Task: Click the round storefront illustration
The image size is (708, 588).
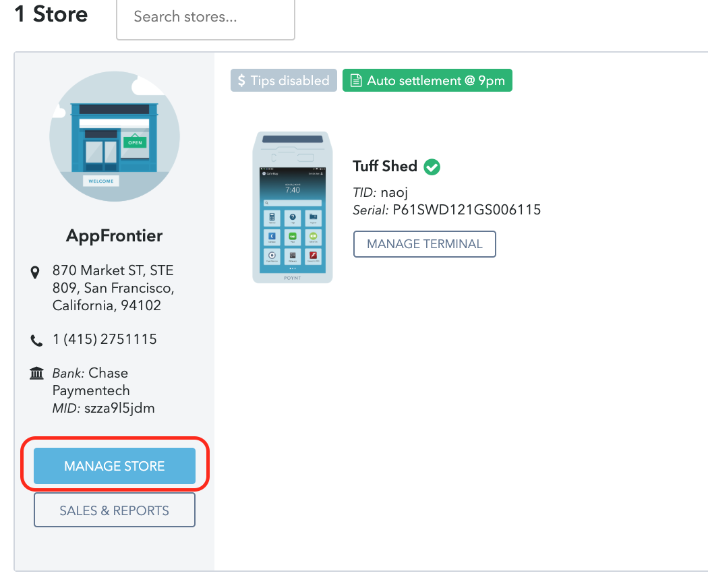Action: (x=115, y=137)
